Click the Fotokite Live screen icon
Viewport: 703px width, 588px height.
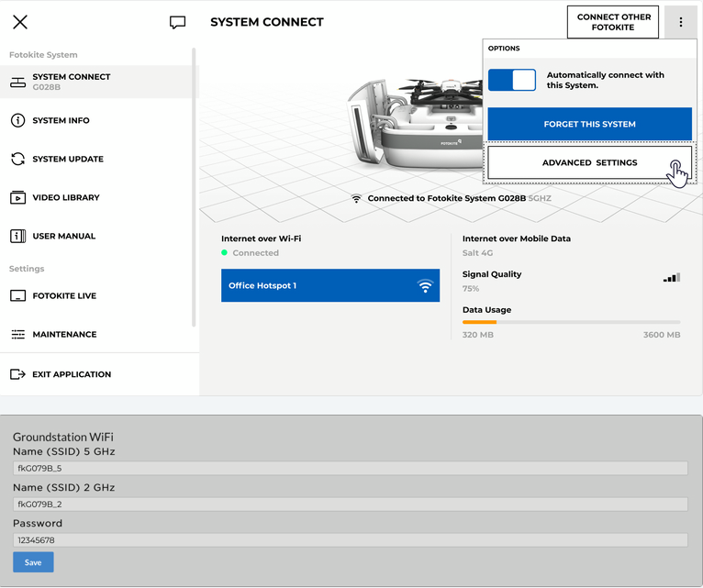tap(17, 296)
